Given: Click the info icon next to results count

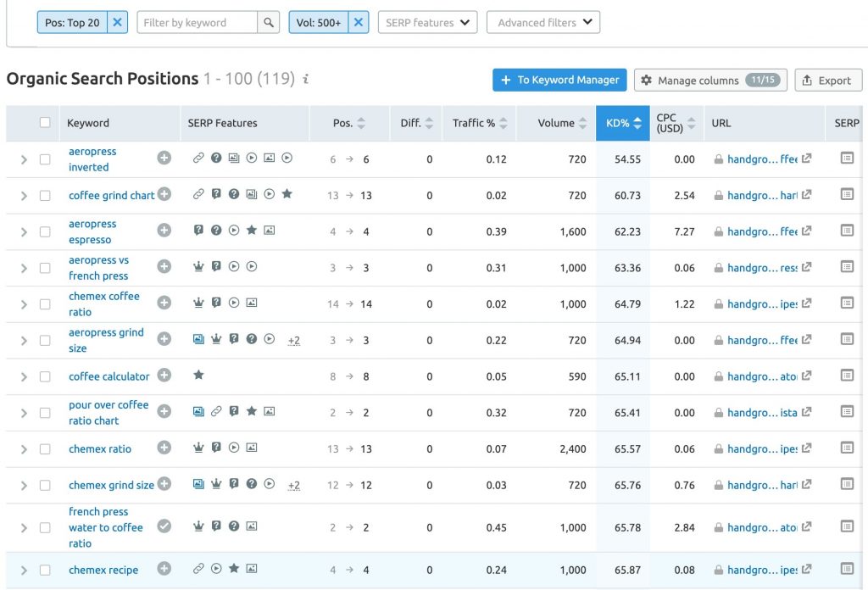Looking at the screenshot, I should point(306,79).
